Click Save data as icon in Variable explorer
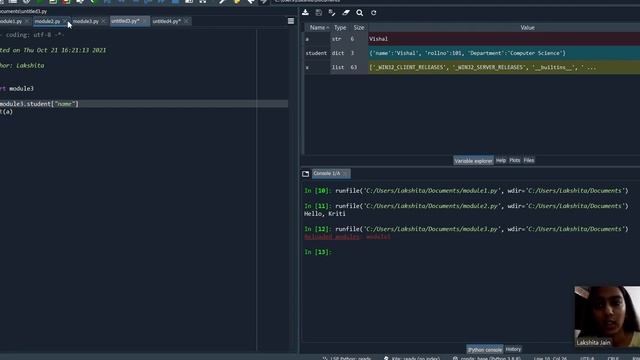 click(x=332, y=13)
